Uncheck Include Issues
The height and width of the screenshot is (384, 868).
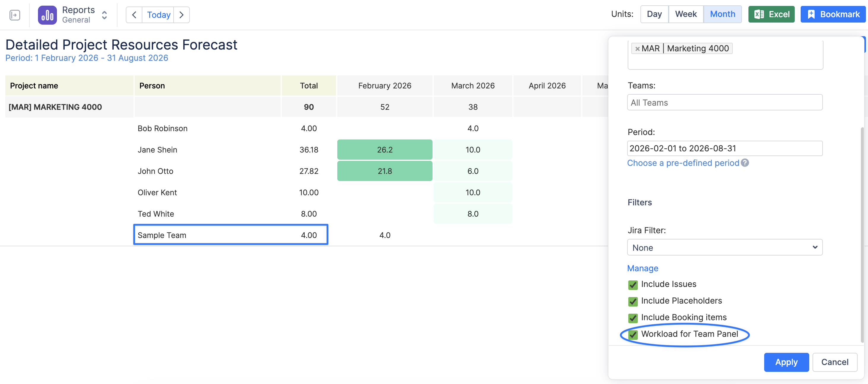[633, 285]
